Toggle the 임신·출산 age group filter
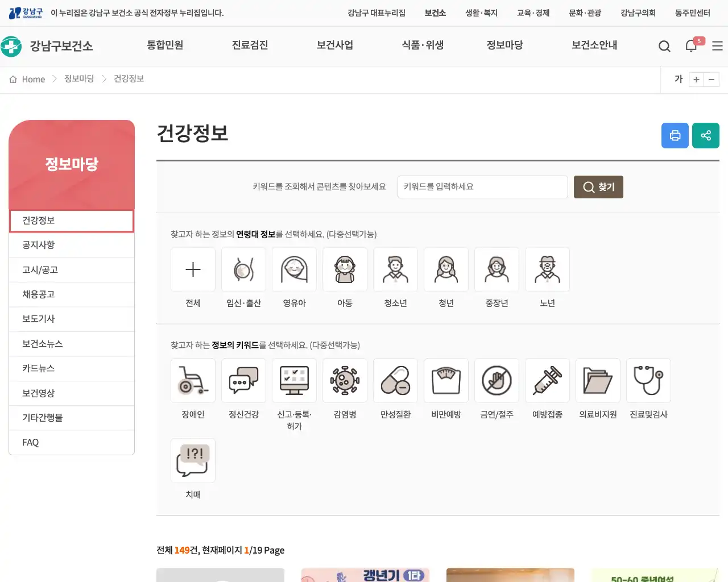 pos(243,269)
